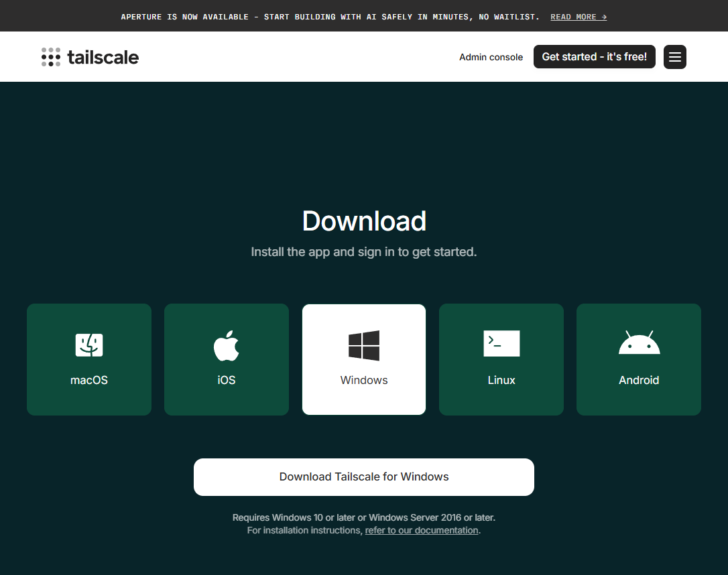The image size is (728, 575).
Task: Click the Android robot icon
Action: coord(639,343)
